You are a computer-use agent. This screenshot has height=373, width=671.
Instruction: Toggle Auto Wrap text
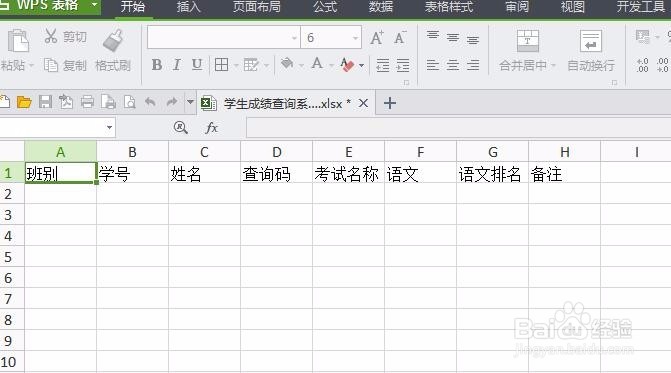pos(591,41)
